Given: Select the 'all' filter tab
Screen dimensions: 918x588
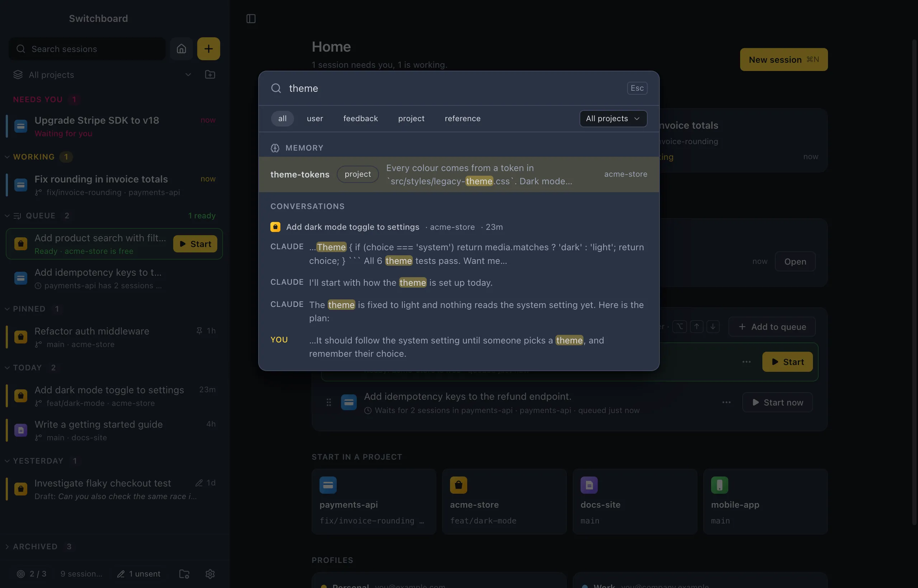Looking at the screenshot, I should coord(282,118).
